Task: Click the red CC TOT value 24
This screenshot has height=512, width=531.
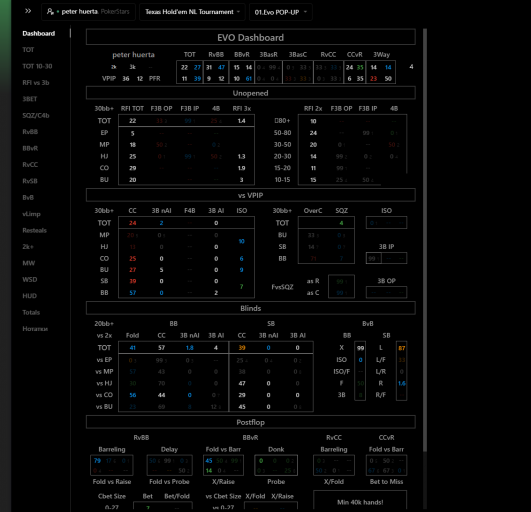Action: (x=132, y=223)
